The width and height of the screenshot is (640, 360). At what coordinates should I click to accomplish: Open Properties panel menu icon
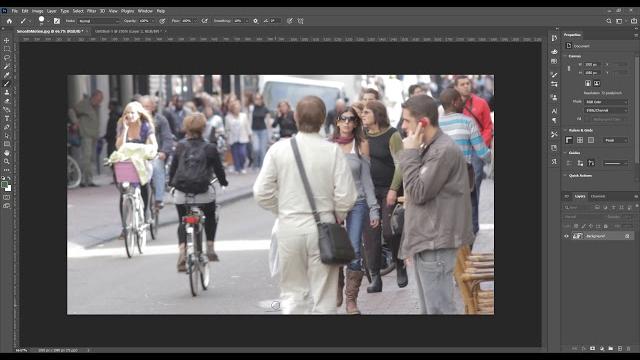coord(636,35)
